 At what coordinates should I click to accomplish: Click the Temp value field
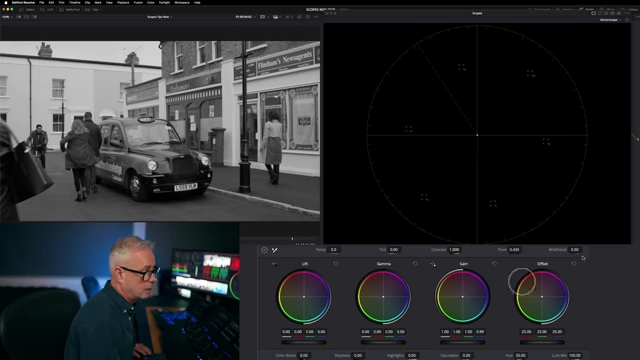(x=334, y=250)
